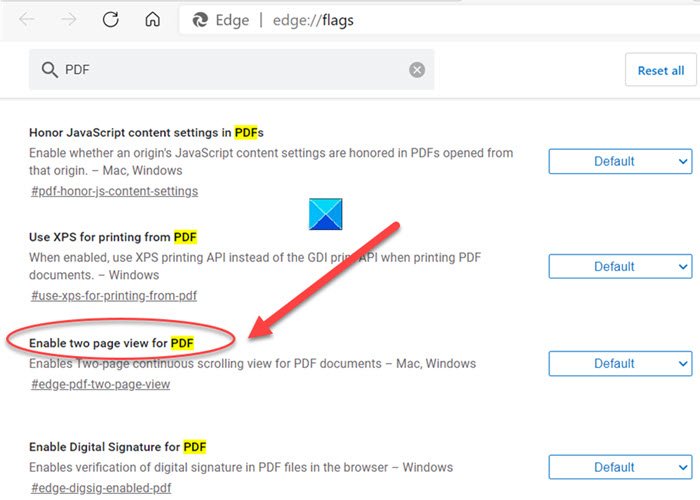Click the blue Windows Club logo
This screenshot has width=700, height=500.
click(325, 214)
